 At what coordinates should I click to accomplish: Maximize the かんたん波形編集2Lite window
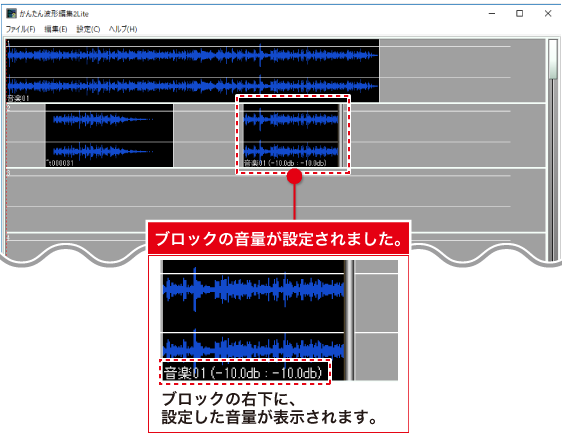(519, 14)
